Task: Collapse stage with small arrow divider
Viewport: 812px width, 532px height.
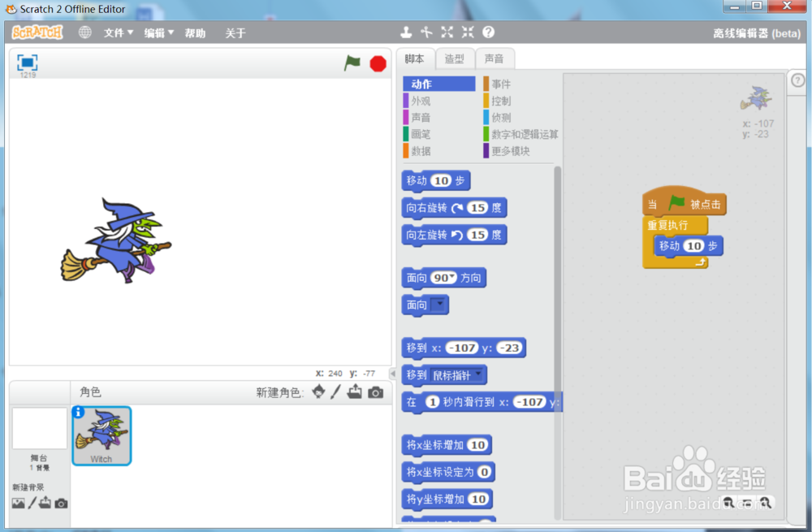Action: 392,373
